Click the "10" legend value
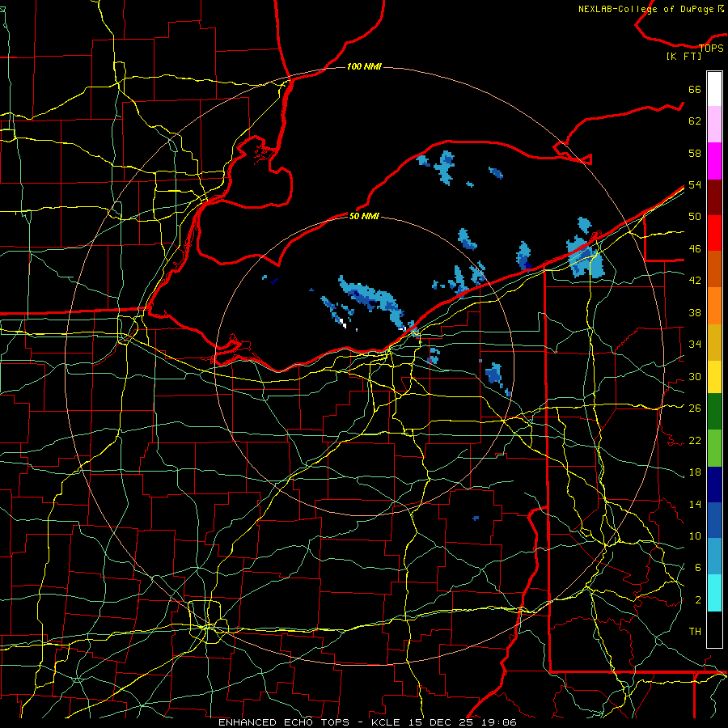This screenshot has width=728, height=728. click(695, 535)
